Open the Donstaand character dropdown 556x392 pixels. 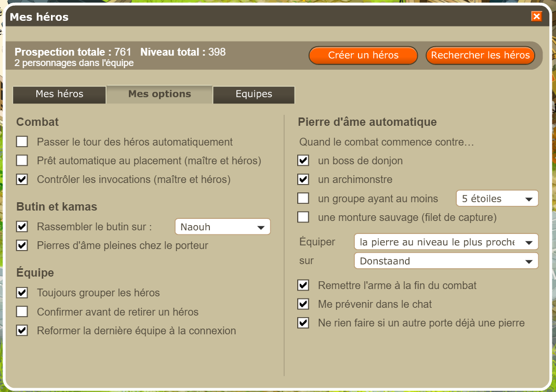coord(446,261)
